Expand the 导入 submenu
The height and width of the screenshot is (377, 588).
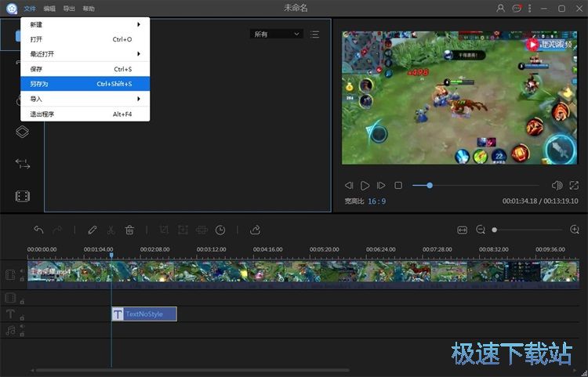tap(85, 99)
